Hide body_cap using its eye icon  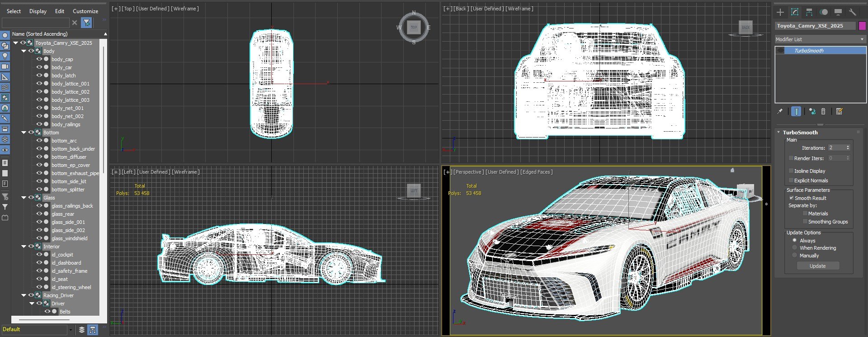point(39,59)
